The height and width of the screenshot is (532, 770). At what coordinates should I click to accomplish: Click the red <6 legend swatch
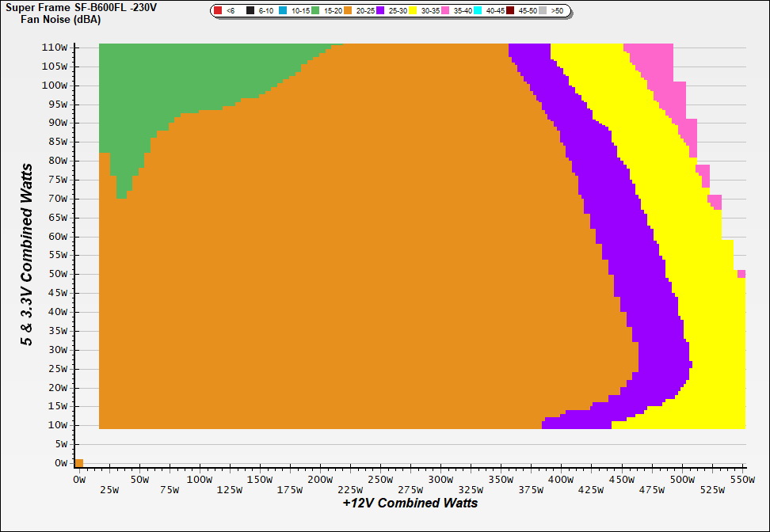click(x=218, y=11)
